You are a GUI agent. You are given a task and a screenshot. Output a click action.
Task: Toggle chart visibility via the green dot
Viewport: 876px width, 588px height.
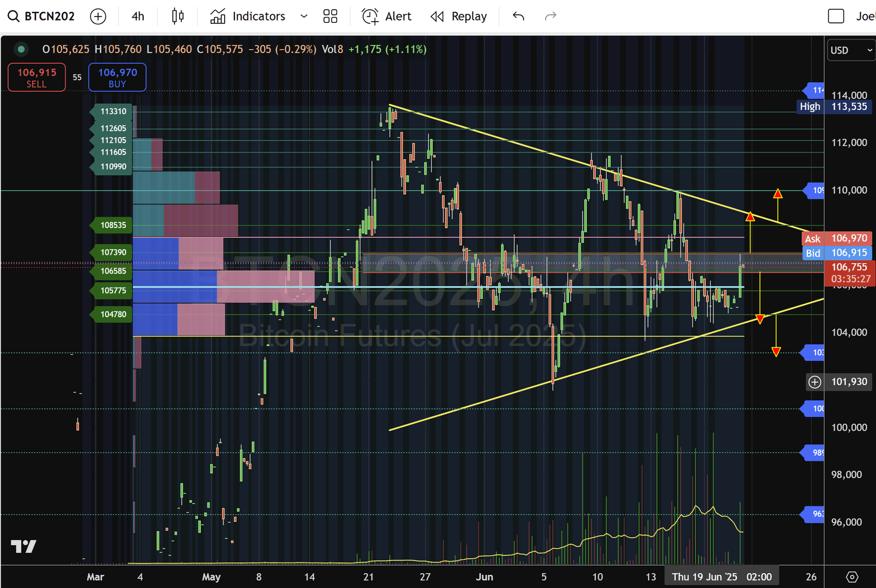click(21, 50)
